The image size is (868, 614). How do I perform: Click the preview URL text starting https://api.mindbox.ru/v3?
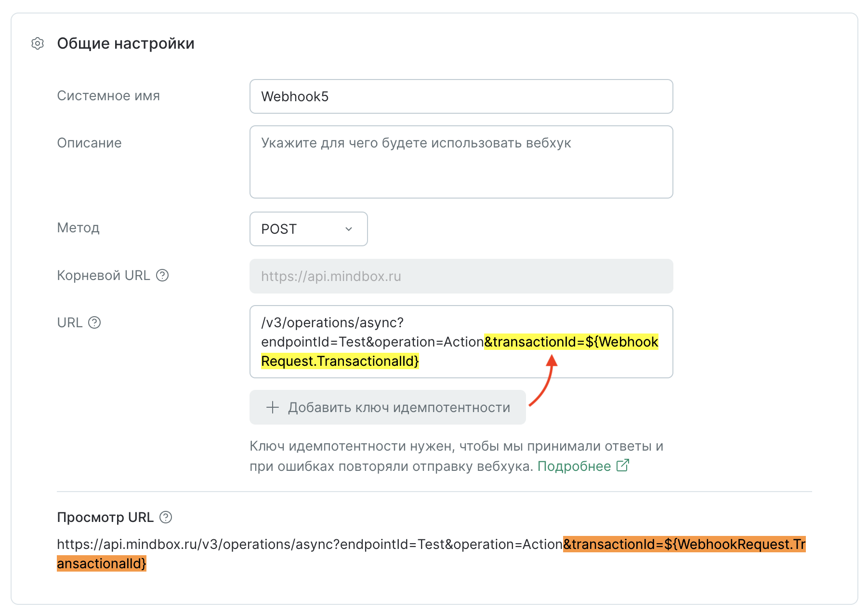[x=431, y=554]
